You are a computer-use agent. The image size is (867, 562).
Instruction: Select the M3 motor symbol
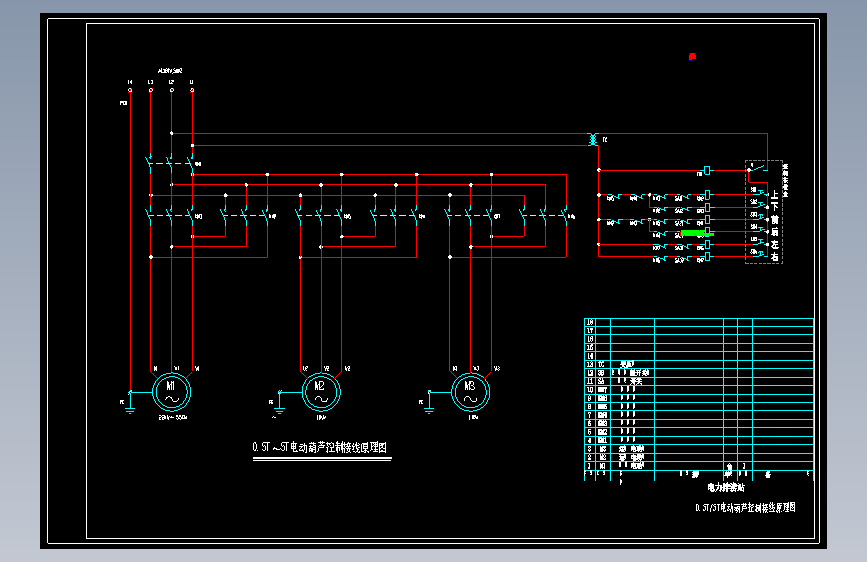471,392
